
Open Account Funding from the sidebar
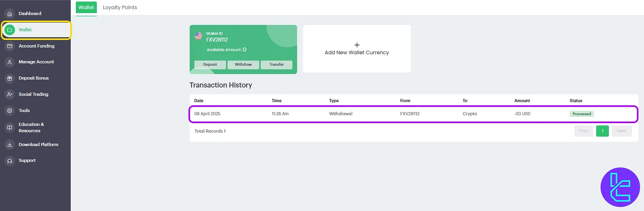click(x=37, y=46)
